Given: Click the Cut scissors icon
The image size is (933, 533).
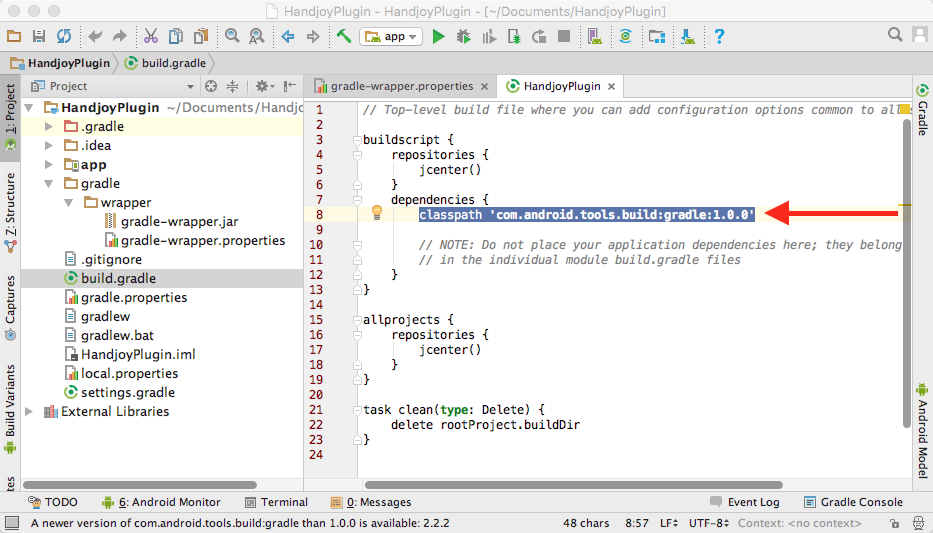Looking at the screenshot, I should click(150, 37).
